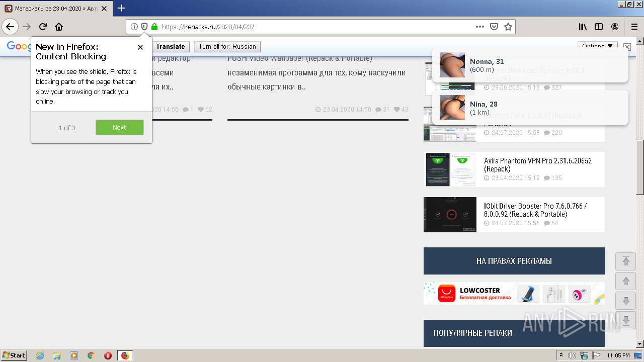Viewport: 644px width, 362px height.
Task: Click the single up arrow page button
Action: coord(626,281)
